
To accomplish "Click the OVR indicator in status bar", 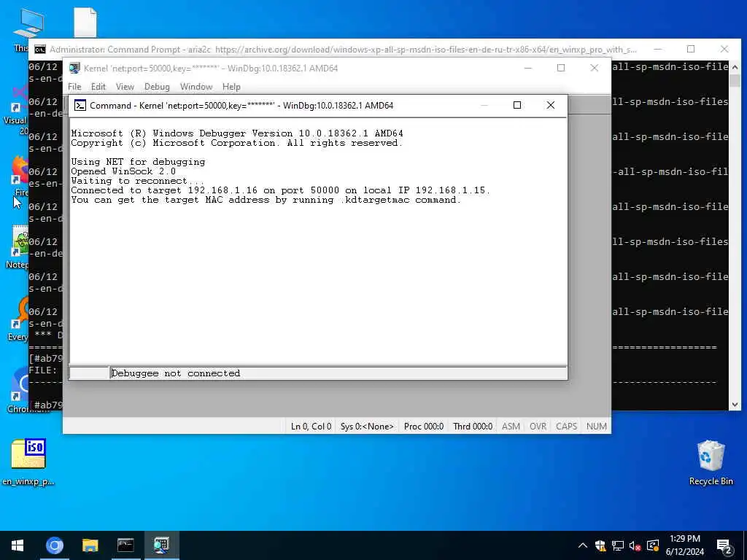I will (538, 426).
